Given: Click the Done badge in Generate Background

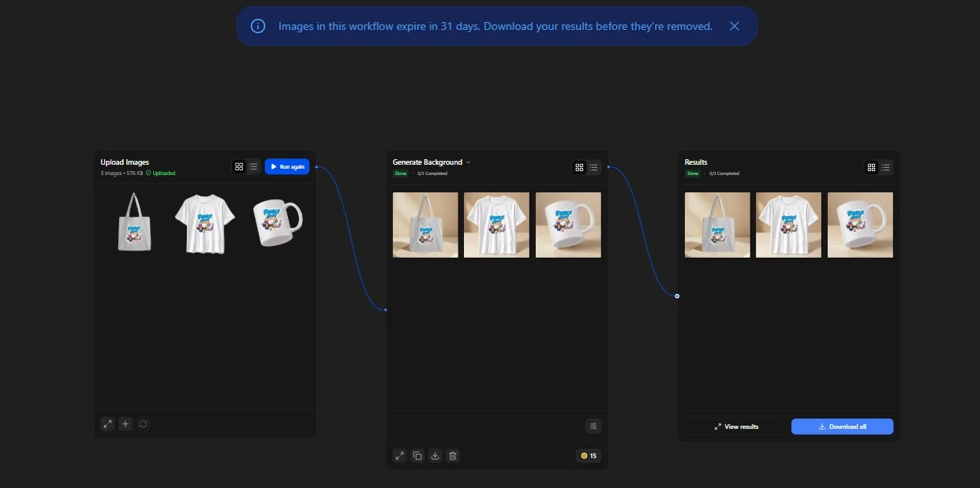Looking at the screenshot, I should coord(401,173).
